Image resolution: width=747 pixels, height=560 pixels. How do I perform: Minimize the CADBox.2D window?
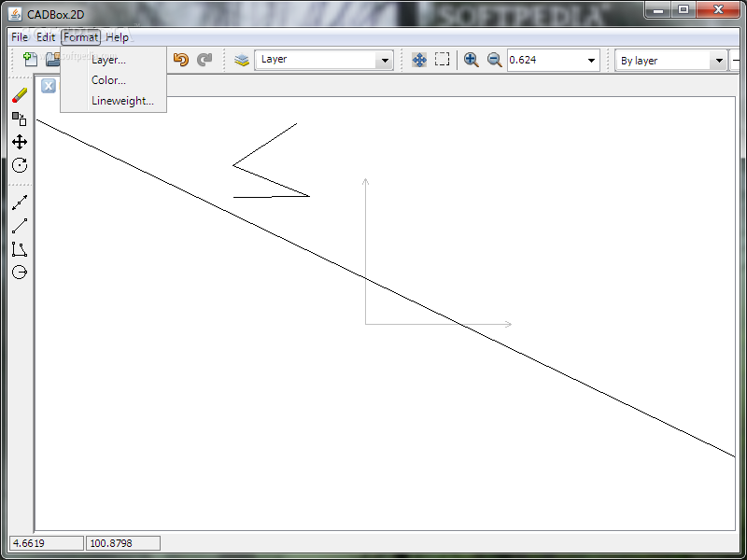click(x=658, y=9)
